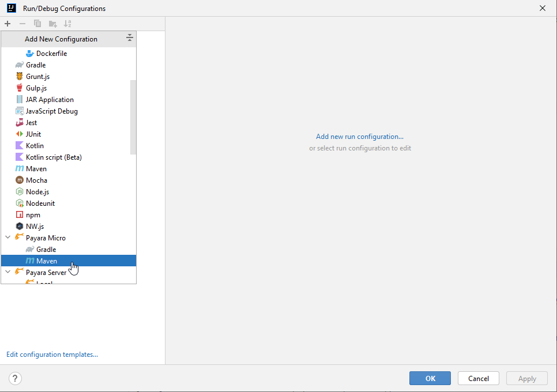Click the Add new run configuration link
557x392 pixels.
(x=359, y=136)
